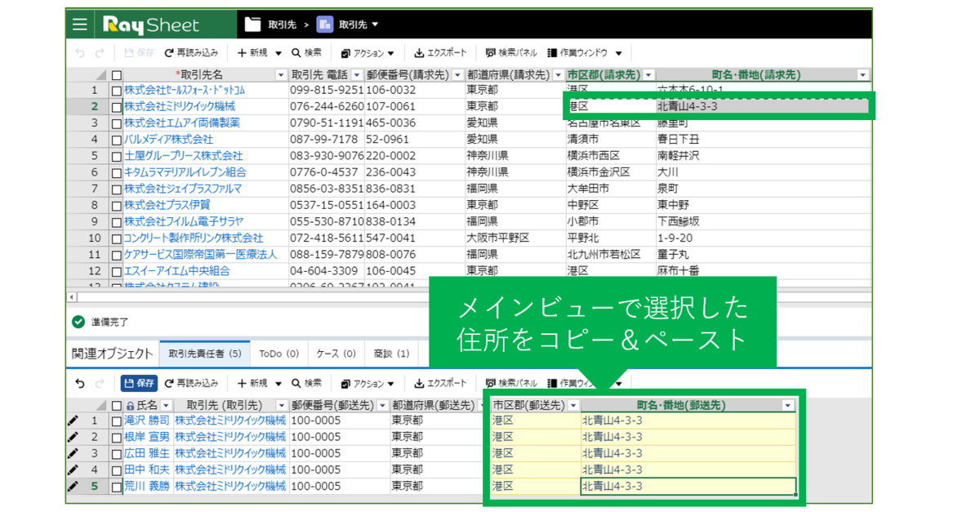This screenshot has height=512, width=980.
Task: Click the undo arrow in the lower toolbar
Action: coord(78,383)
